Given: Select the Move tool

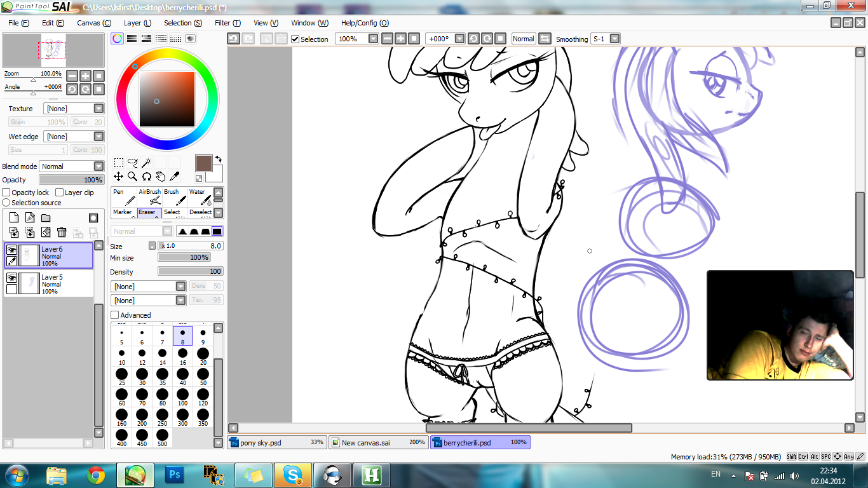Looking at the screenshot, I should click(x=119, y=176).
